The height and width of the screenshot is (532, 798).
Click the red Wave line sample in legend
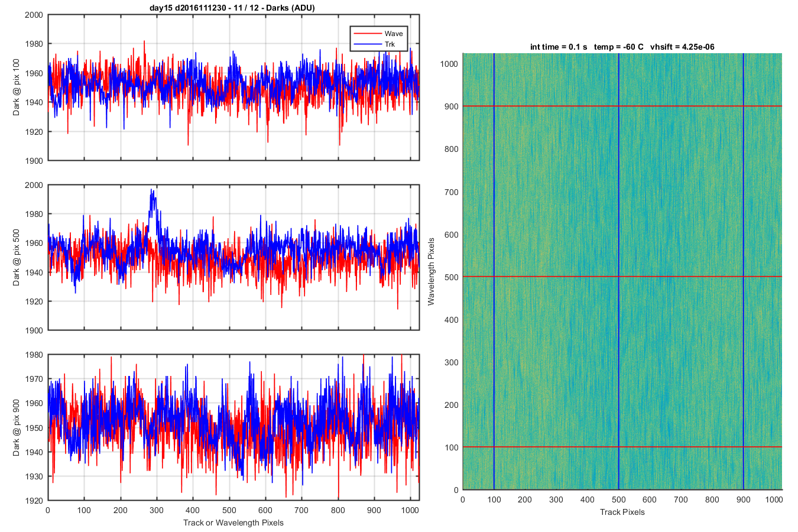point(366,34)
